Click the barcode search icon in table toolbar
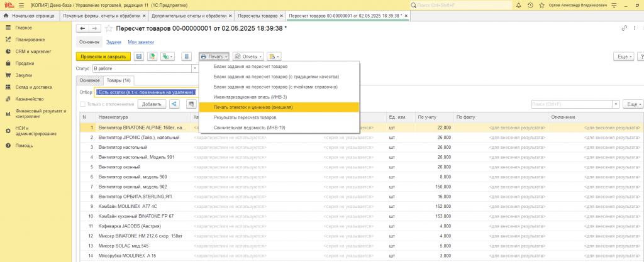Image resolution: width=644 pixels, height=262 pixels. pos(191,104)
